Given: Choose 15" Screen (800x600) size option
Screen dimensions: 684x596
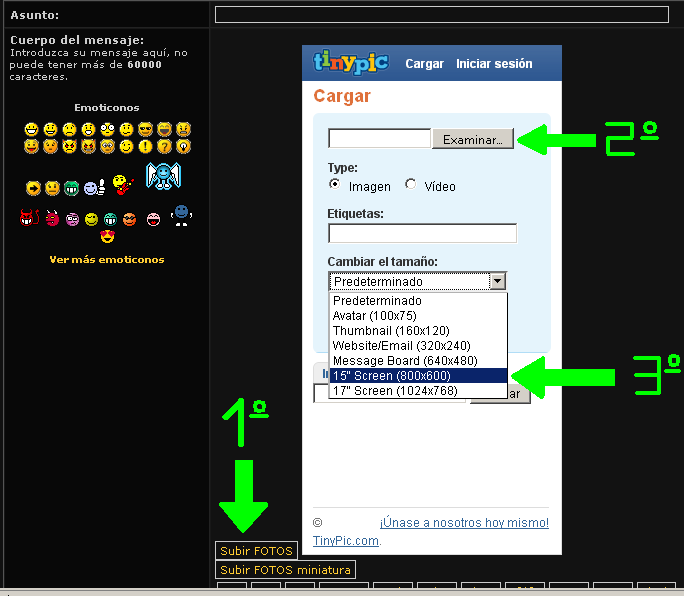Looking at the screenshot, I should coord(418,376).
